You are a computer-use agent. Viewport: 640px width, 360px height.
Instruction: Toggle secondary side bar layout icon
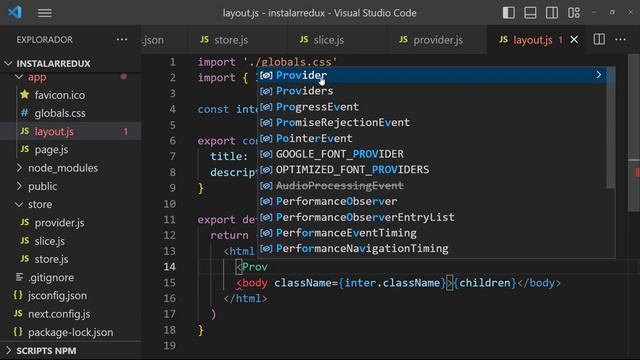(x=552, y=13)
